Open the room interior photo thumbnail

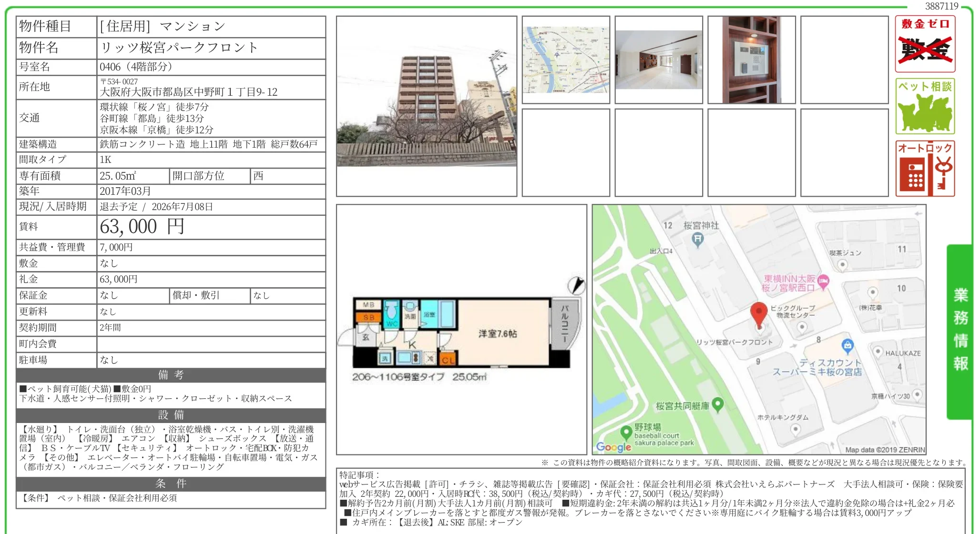click(658, 60)
